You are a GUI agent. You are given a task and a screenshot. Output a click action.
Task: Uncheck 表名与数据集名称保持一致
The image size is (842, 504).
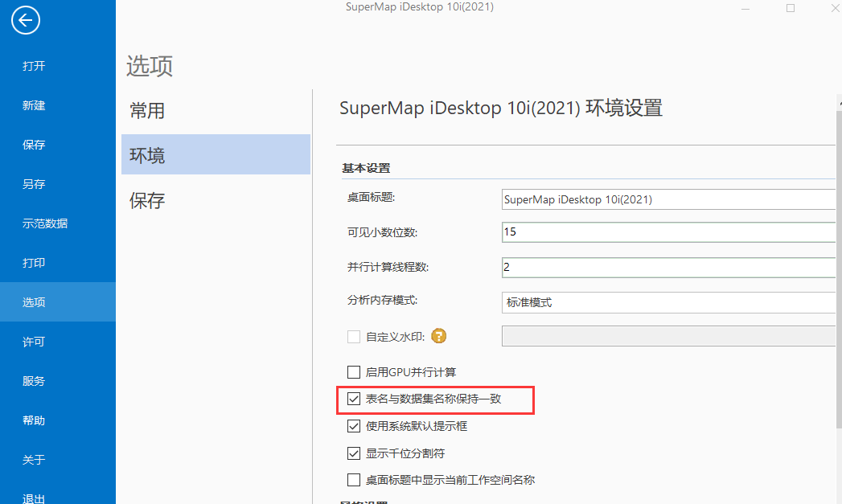[x=354, y=399]
